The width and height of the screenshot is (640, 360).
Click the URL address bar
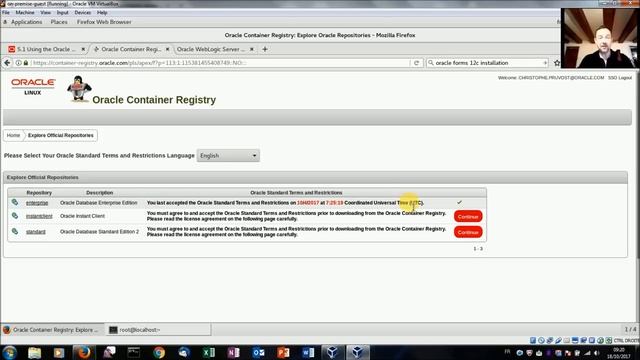tap(220, 63)
